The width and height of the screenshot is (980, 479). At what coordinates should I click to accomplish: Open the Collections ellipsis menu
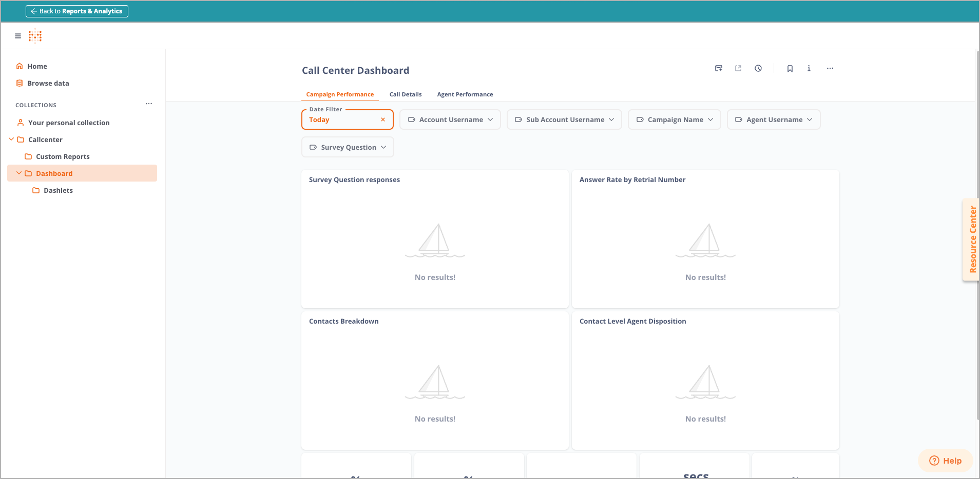pos(149,104)
